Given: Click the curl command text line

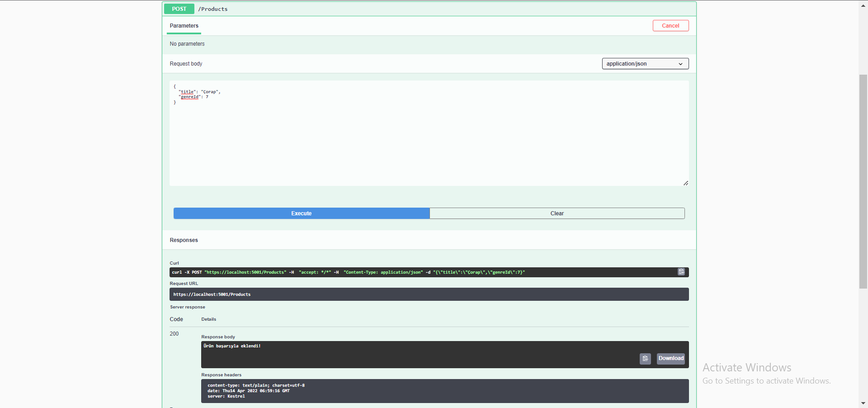Looking at the screenshot, I should (348, 272).
